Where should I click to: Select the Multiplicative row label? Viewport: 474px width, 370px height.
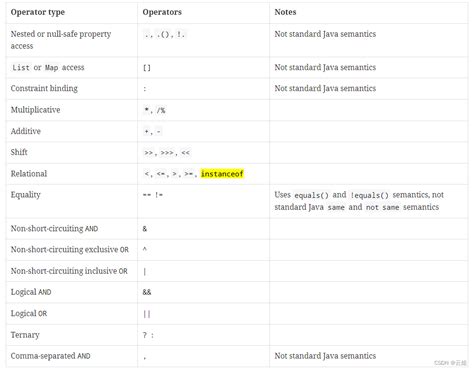point(35,110)
